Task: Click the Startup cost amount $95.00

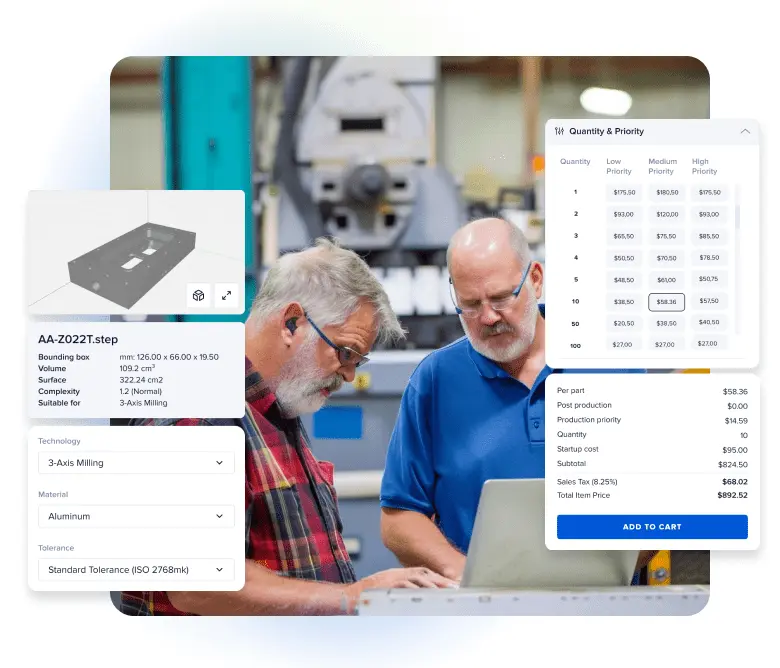Action: pyautogui.click(x=735, y=450)
